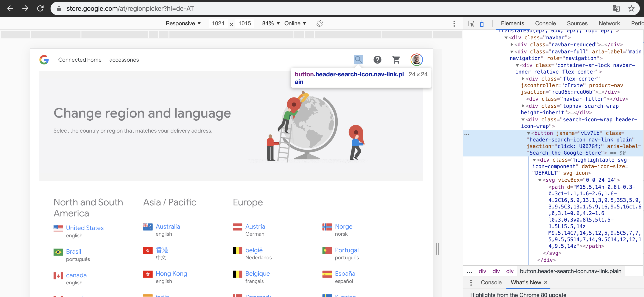Open the shopping cart icon
The height and width of the screenshot is (297, 644).
pyautogui.click(x=396, y=59)
